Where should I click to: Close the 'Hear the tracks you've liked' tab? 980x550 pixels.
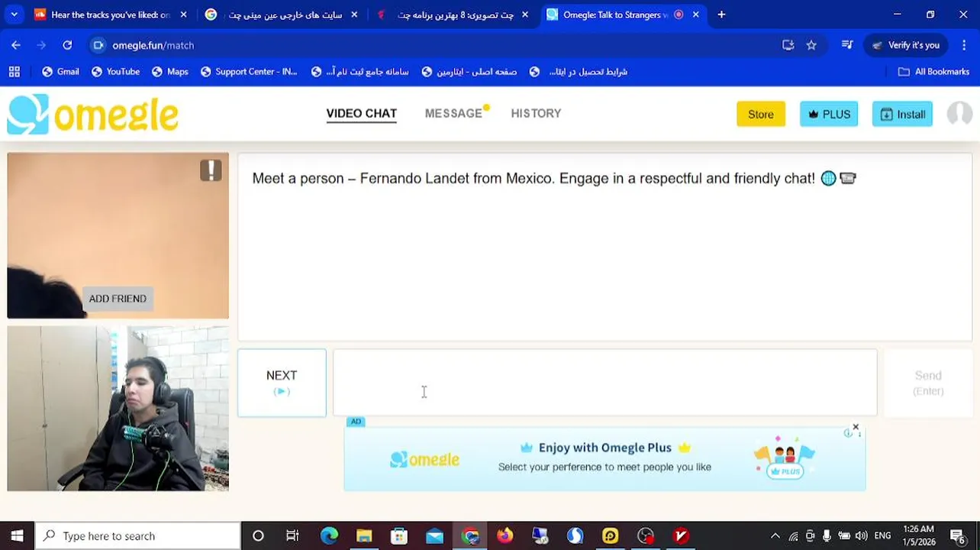tap(183, 15)
